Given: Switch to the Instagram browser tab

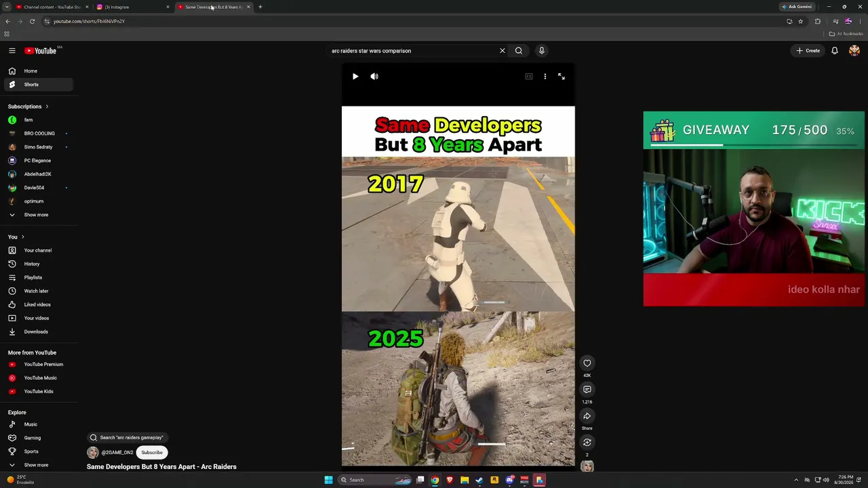Looking at the screenshot, I should point(132,7).
